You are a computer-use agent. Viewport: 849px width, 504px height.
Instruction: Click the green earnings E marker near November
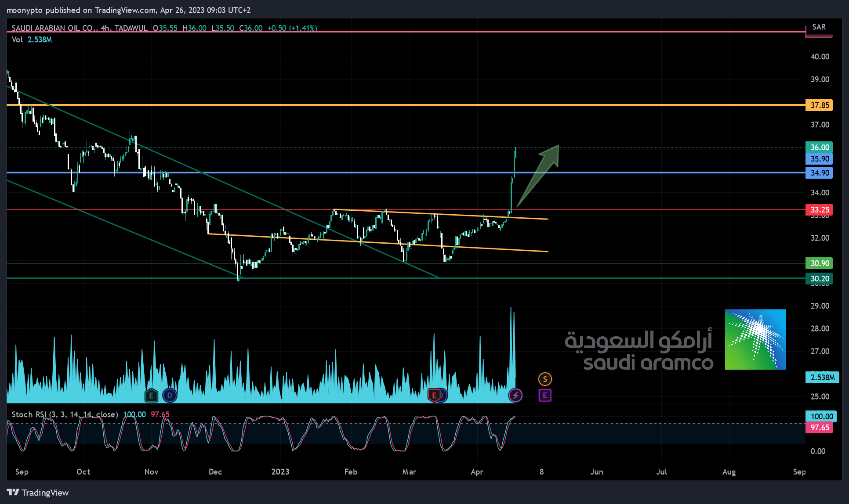151,396
